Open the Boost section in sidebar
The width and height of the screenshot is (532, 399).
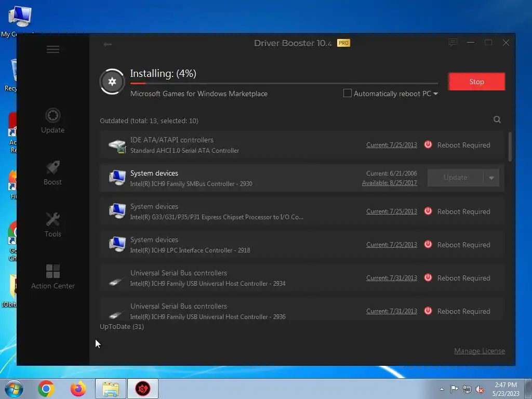click(x=52, y=172)
